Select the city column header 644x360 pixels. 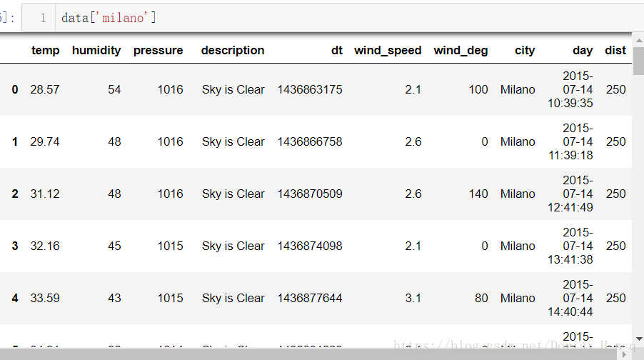point(525,50)
